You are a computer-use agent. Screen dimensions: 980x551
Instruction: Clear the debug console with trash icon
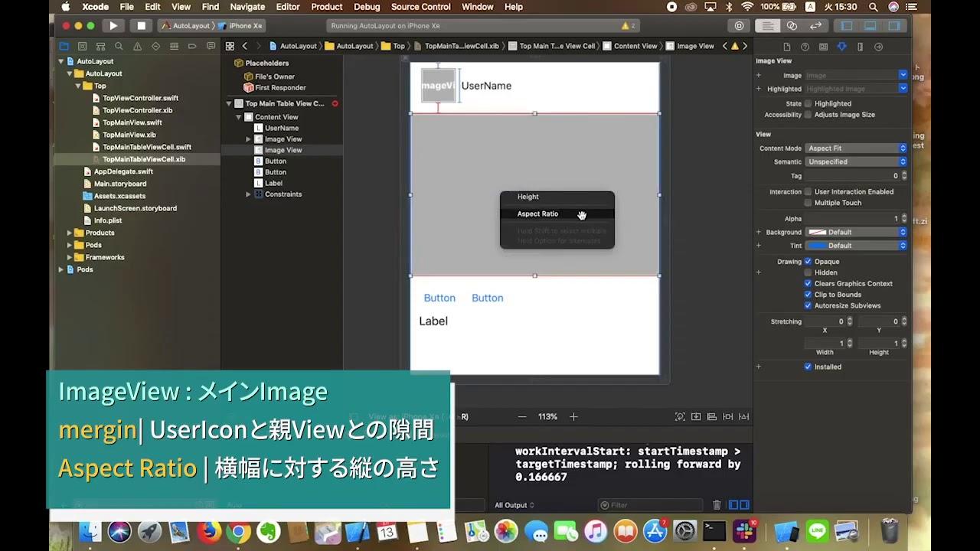point(717,505)
